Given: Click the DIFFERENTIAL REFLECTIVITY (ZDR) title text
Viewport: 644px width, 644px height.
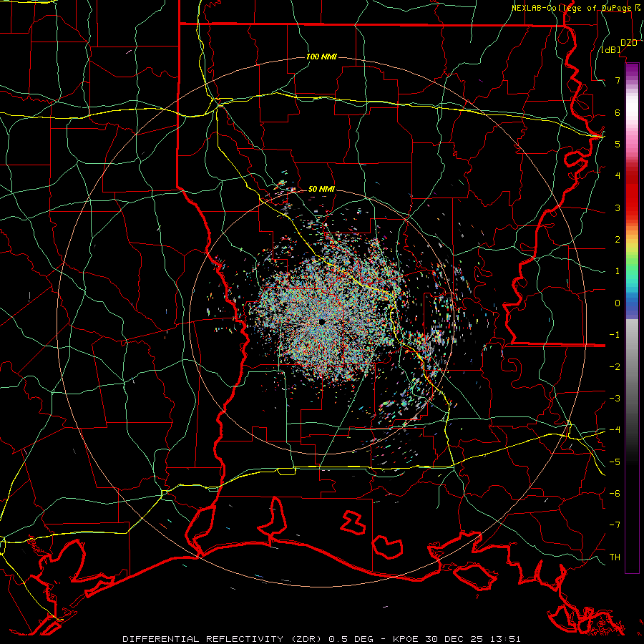Looking at the screenshot, I should [222, 639].
